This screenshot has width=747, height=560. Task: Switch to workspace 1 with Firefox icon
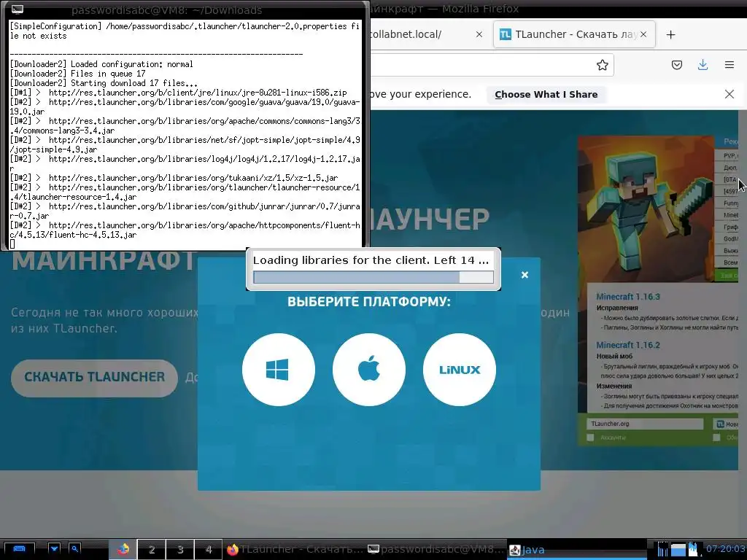[123, 550]
